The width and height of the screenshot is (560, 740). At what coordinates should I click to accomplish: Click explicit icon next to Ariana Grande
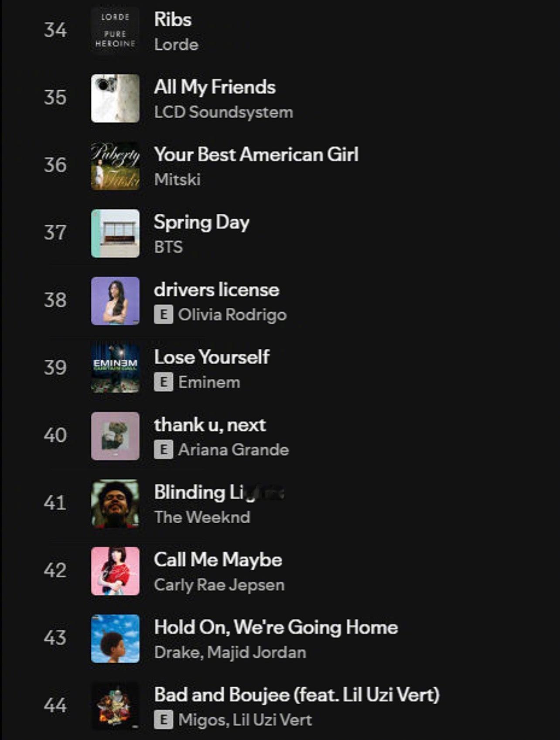[x=164, y=450]
